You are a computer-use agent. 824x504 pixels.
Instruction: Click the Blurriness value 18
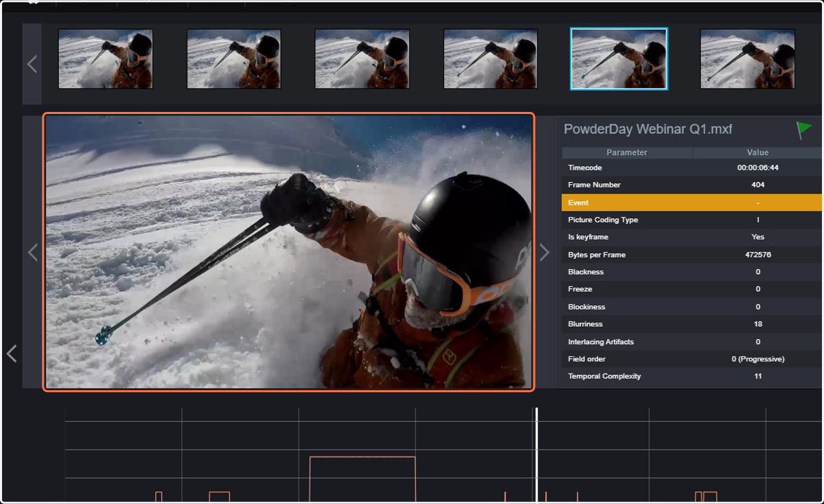pyautogui.click(x=758, y=324)
